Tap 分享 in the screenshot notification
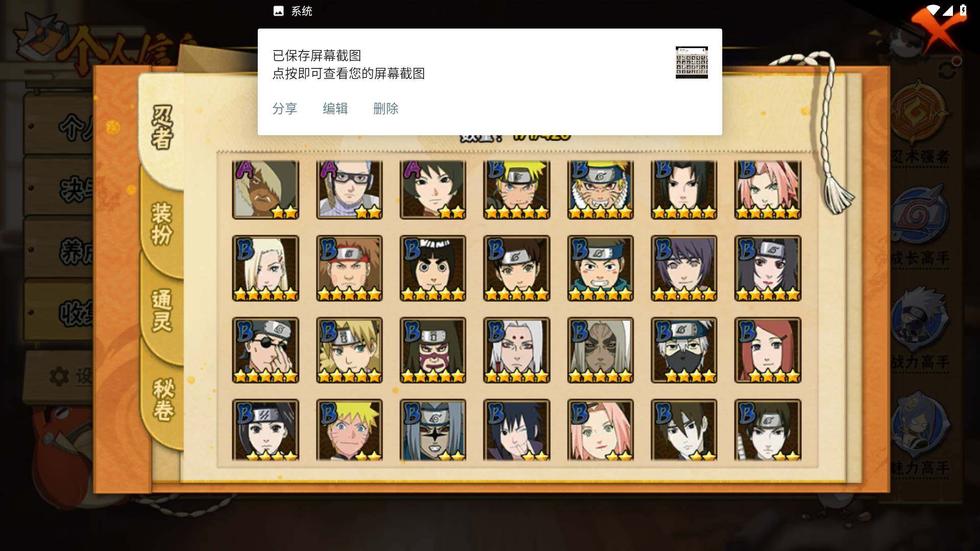This screenshot has height=551, width=980. click(x=285, y=109)
